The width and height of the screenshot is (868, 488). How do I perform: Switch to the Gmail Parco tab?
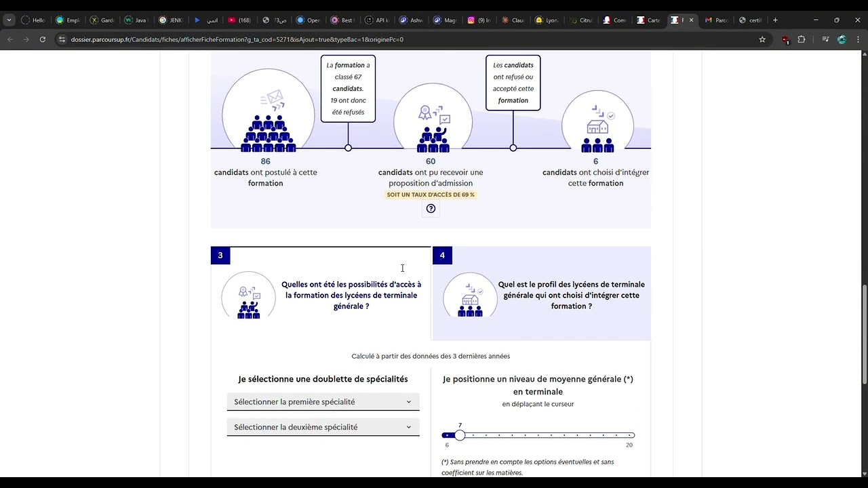pyautogui.click(x=717, y=20)
